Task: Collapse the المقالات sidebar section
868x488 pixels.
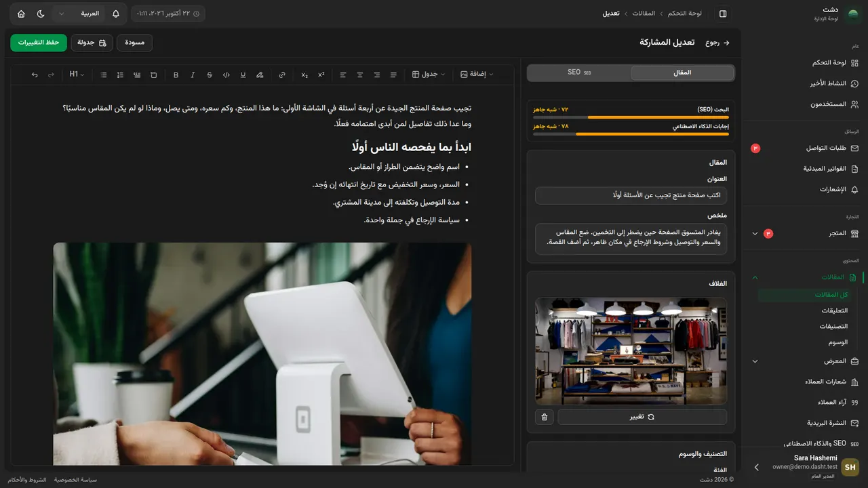Action: click(805, 277)
